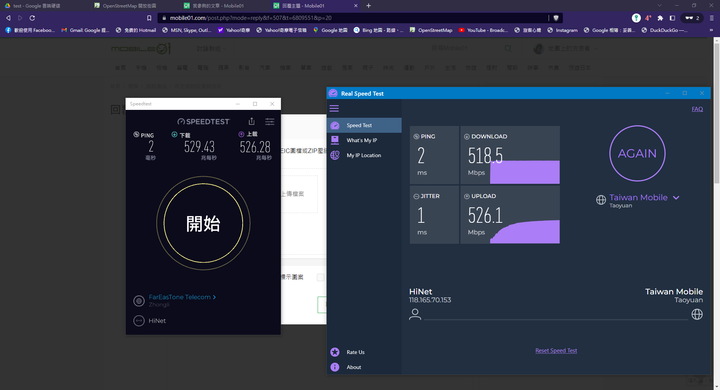Image resolution: width=720 pixels, height=390 pixels.
Task: Click the HiNet IP address 118.165.70.153
Action: tap(430, 300)
